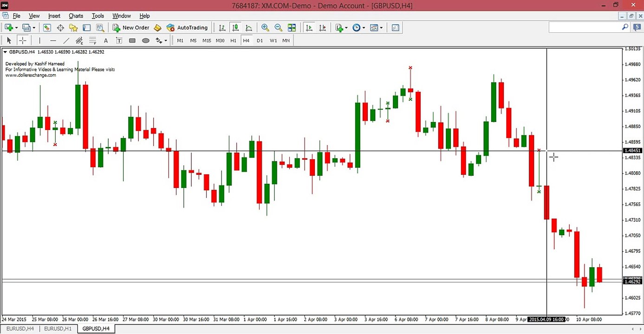The image size is (644, 334).
Task: Select the Text tool (A icon)
Action: pos(106,41)
